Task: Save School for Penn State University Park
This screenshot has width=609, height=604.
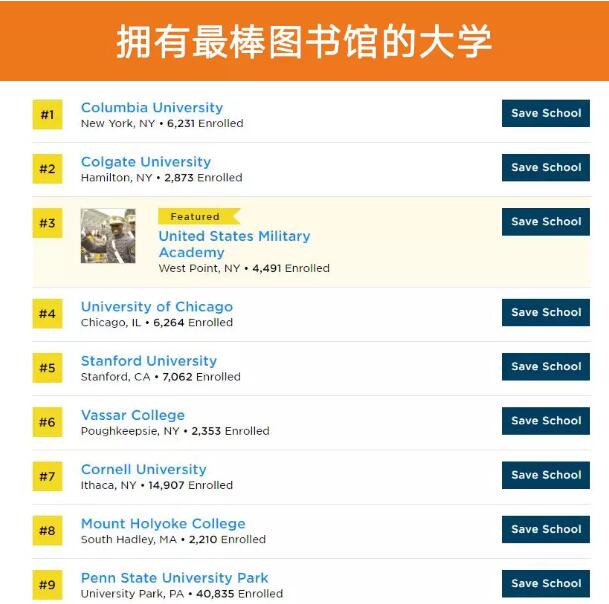Action: tap(546, 583)
